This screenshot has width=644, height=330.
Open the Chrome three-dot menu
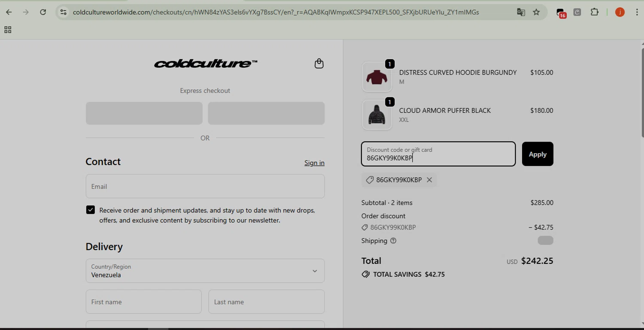pyautogui.click(x=637, y=12)
